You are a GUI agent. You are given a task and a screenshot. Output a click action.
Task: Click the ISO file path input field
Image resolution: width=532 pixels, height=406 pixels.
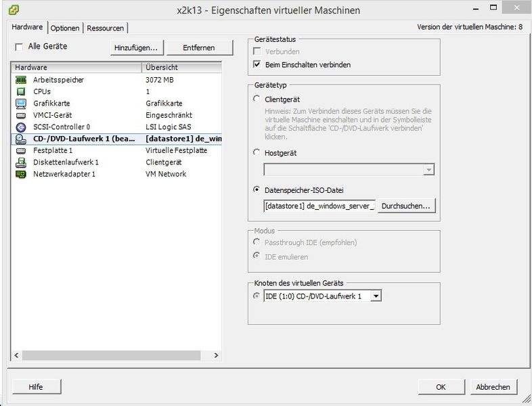[x=319, y=206]
